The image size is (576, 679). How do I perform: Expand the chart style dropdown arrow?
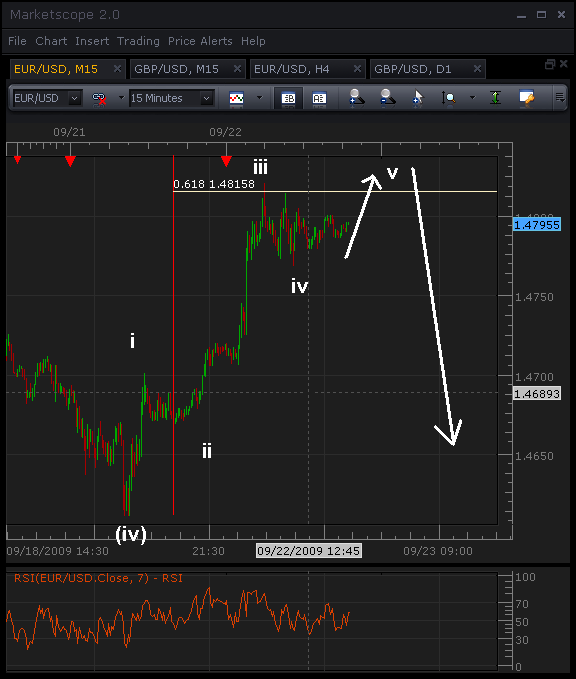coord(259,98)
